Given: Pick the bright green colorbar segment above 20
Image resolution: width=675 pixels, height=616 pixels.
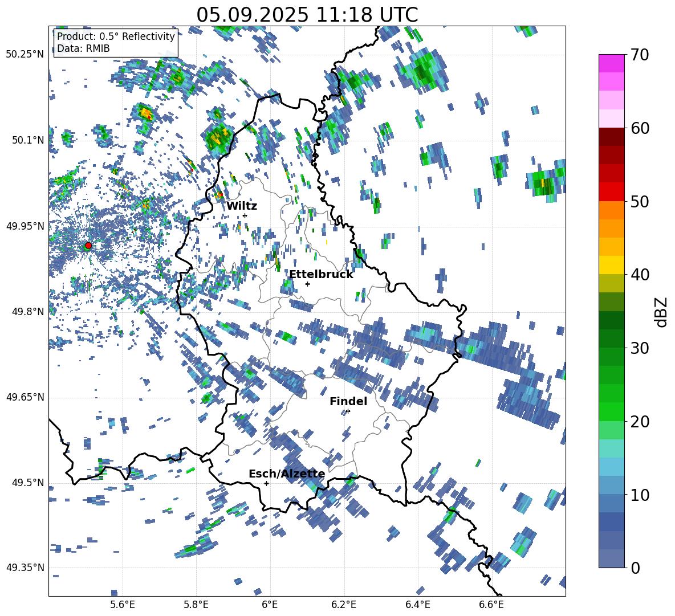Looking at the screenshot, I should click(611, 411).
